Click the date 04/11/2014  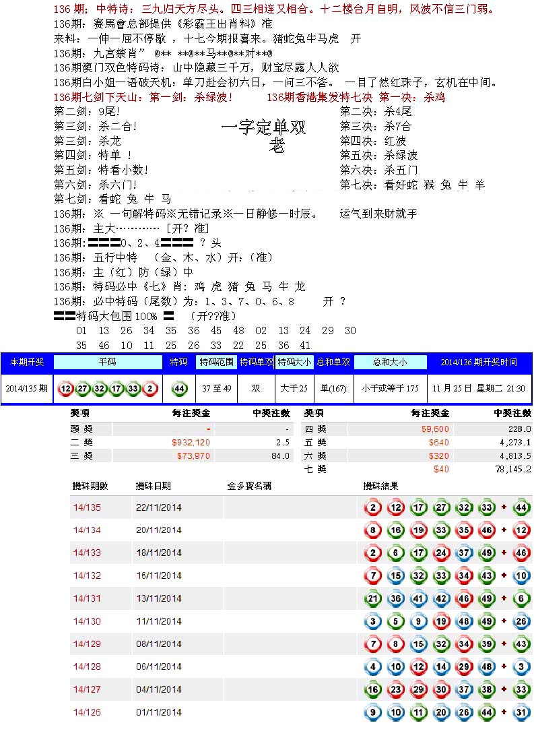pos(159,689)
